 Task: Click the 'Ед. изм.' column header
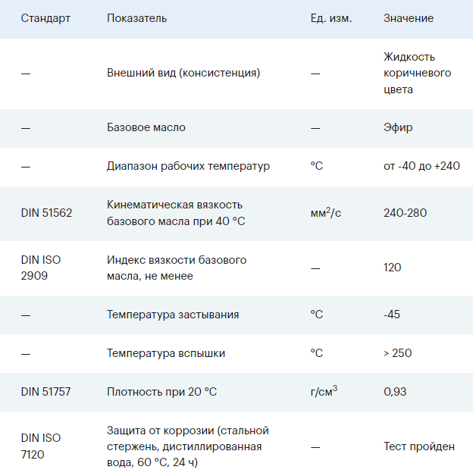(x=331, y=18)
